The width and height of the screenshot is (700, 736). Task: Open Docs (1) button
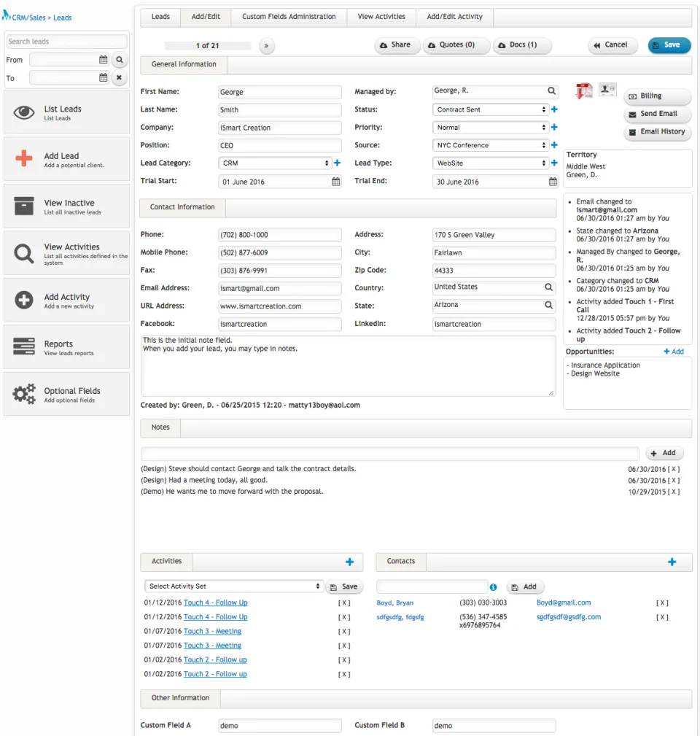click(522, 45)
